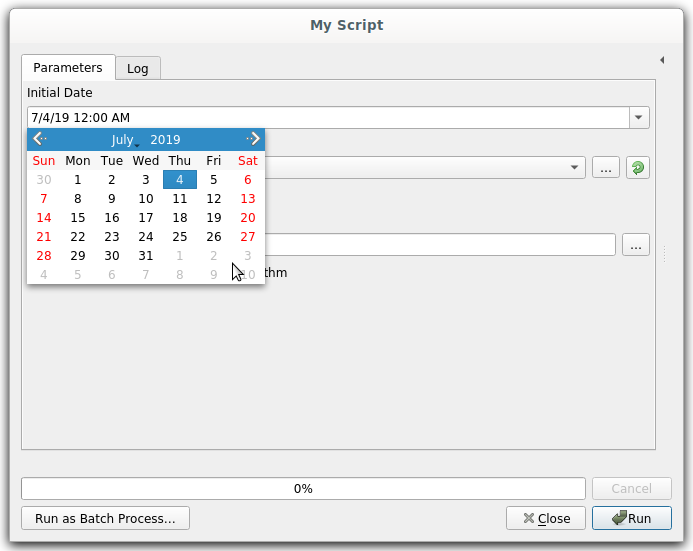This screenshot has width=693, height=551.
Task: Select grayed August 5 in calendar
Action: (x=78, y=274)
